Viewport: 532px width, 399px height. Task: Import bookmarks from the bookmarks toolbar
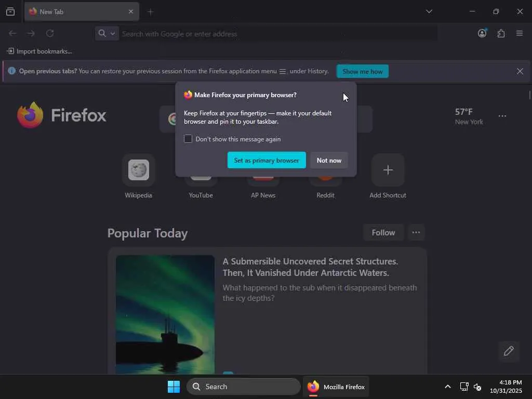click(39, 51)
